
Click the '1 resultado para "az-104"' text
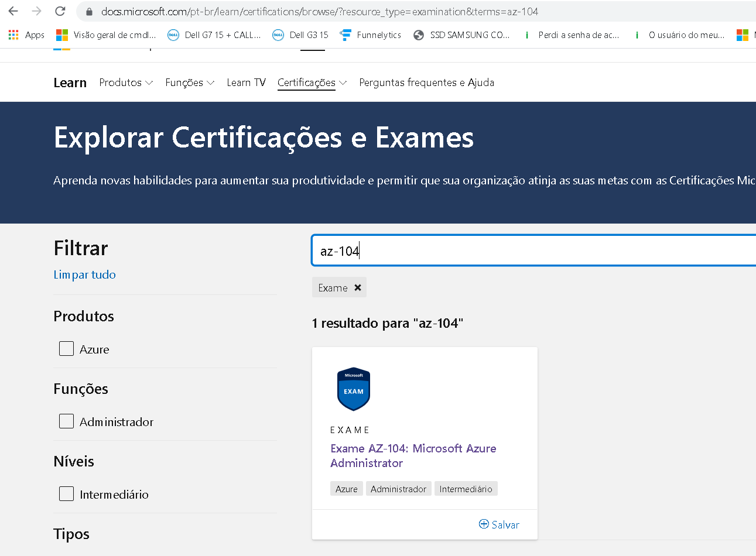387,323
